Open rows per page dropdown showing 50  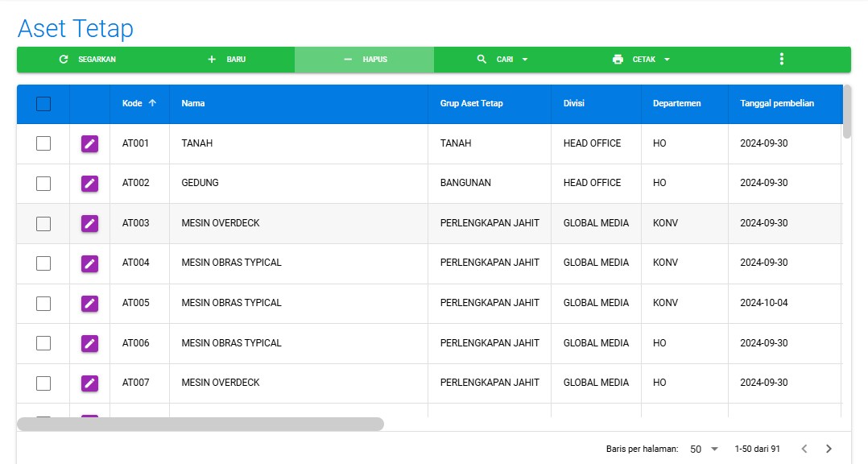(x=704, y=449)
